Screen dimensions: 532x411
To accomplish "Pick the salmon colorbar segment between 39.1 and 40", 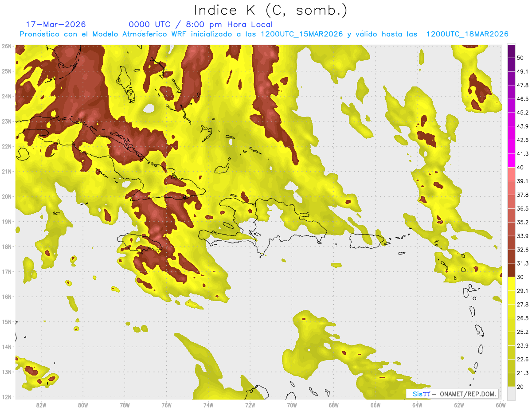I will [511, 174].
